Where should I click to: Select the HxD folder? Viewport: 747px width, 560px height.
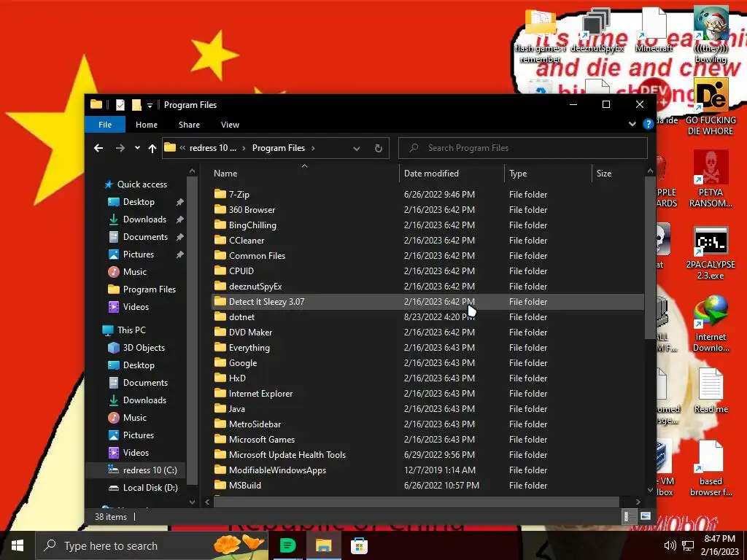(237, 378)
